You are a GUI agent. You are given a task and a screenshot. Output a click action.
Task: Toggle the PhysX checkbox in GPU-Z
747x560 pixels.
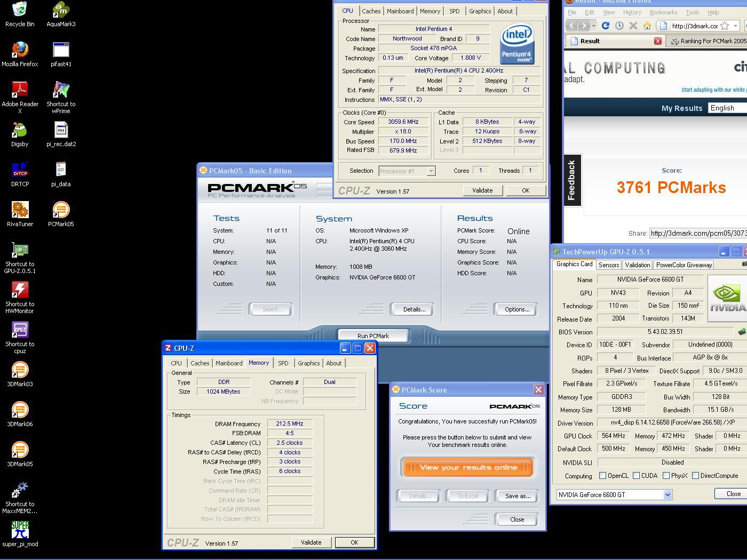coord(666,475)
